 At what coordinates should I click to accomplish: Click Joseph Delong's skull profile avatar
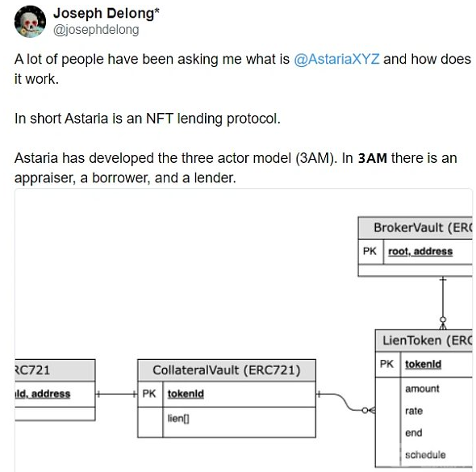[x=30, y=22]
